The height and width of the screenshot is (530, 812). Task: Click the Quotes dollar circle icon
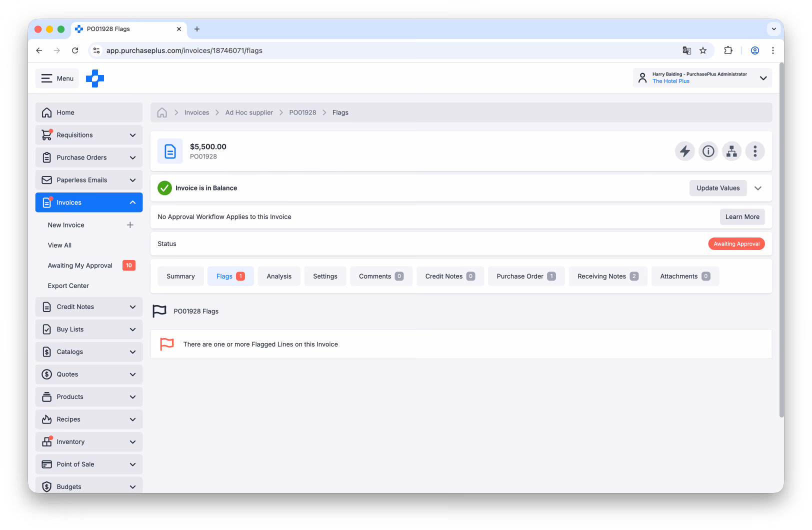[47, 374]
